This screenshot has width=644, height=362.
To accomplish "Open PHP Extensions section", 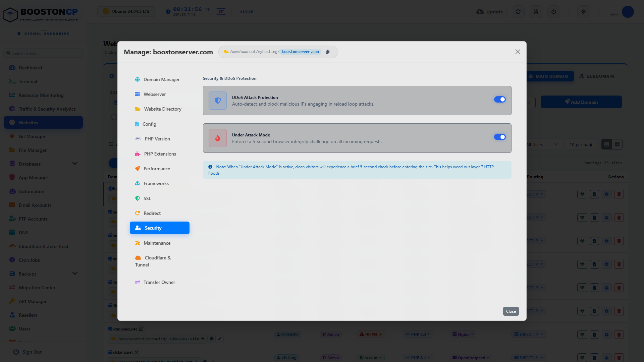I will pyautogui.click(x=160, y=154).
